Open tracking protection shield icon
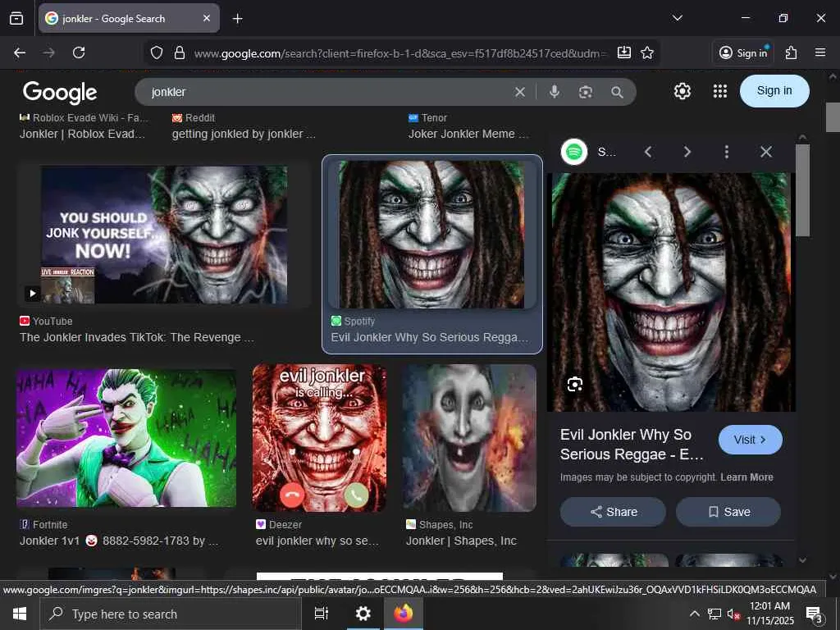The width and height of the screenshot is (840, 630). click(157, 52)
